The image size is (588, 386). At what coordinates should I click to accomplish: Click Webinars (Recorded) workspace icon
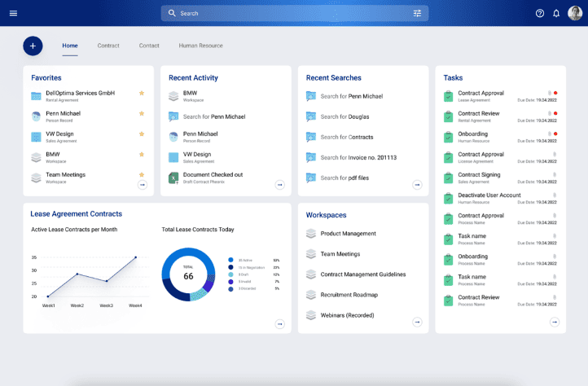click(x=311, y=315)
